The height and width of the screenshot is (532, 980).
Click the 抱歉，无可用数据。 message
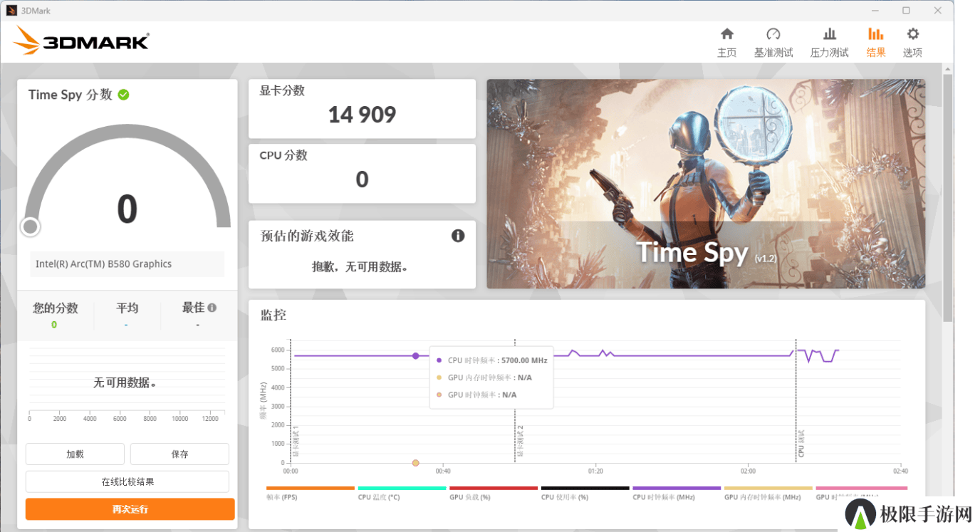coord(361,267)
